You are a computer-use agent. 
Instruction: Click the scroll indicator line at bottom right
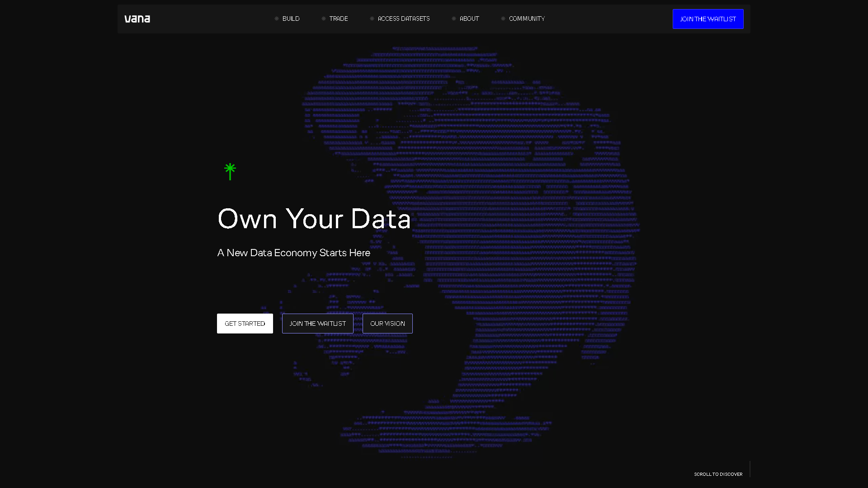coord(750,469)
